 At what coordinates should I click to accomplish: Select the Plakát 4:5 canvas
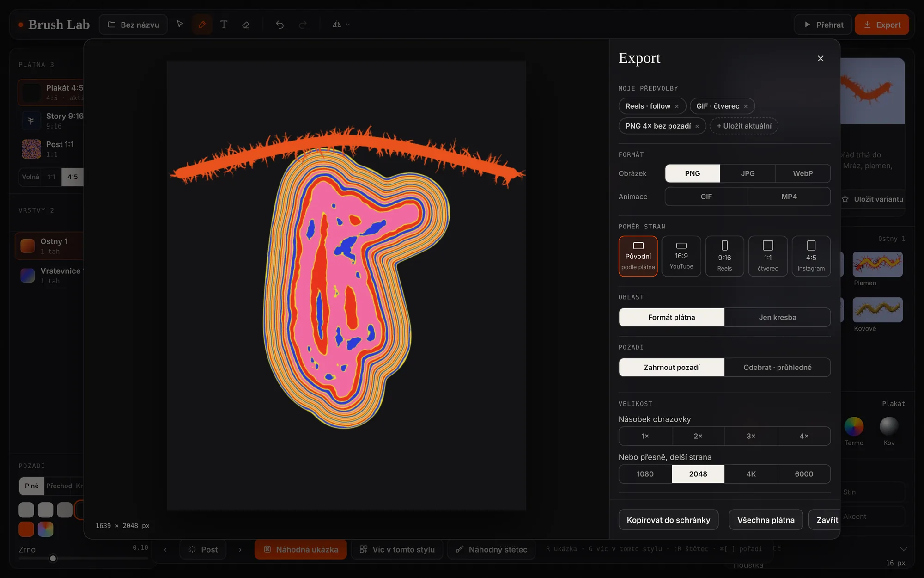[x=51, y=92]
